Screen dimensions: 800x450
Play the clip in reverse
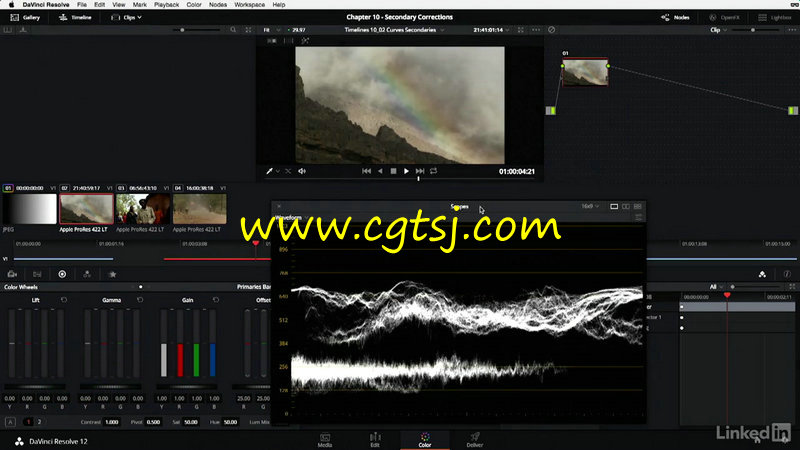point(380,171)
